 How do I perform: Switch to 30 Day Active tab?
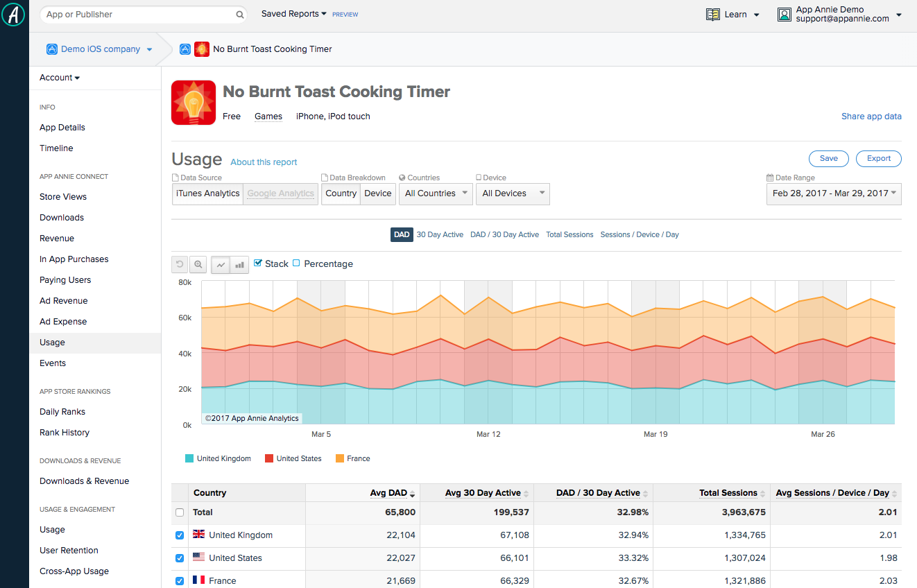(440, 235)
